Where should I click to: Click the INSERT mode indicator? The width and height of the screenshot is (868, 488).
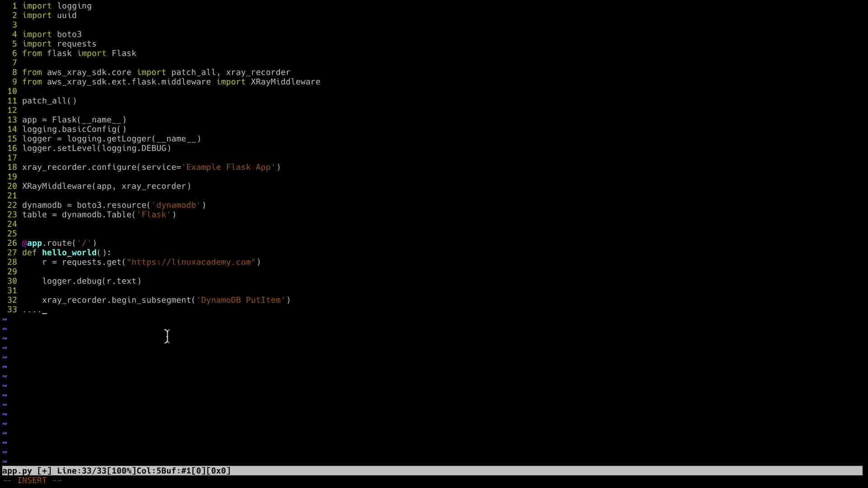tap(32, 480)
